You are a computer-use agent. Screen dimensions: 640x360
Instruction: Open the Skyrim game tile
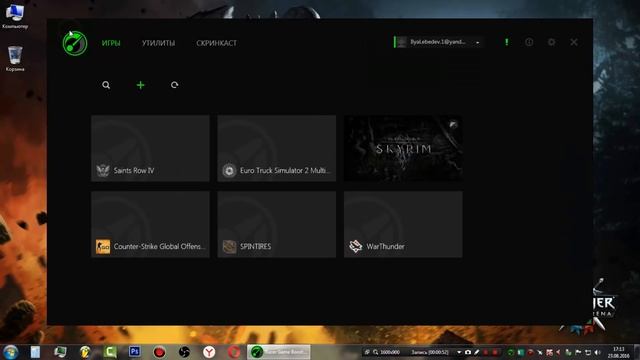(403, 148)
